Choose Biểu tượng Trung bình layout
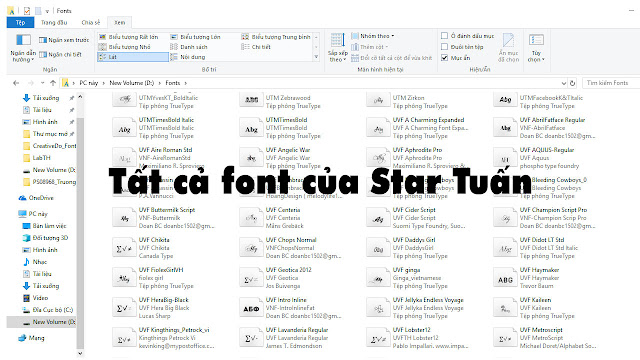This screenshot has height=360, width=640. coord(276,37)
